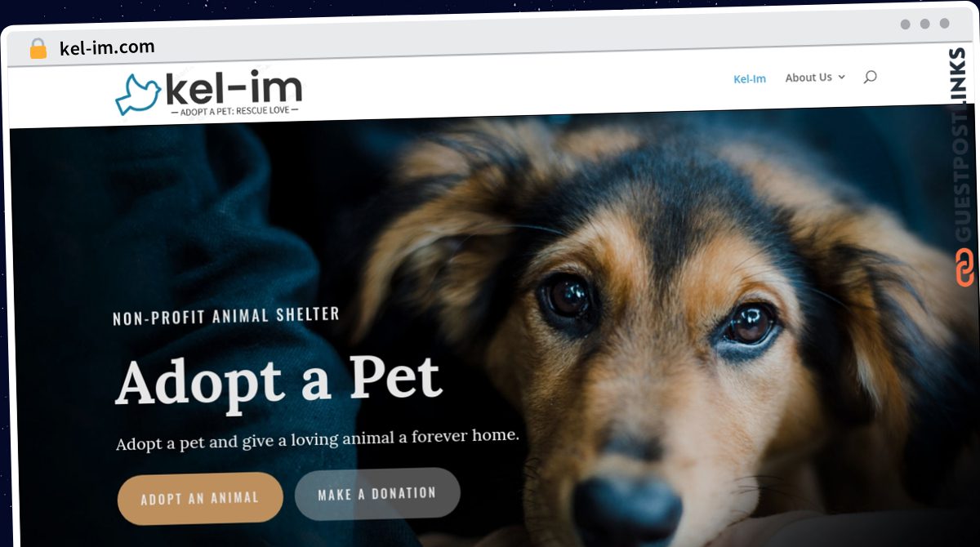
Task: Click the middle gray window dot
Action: coord(924,24)
